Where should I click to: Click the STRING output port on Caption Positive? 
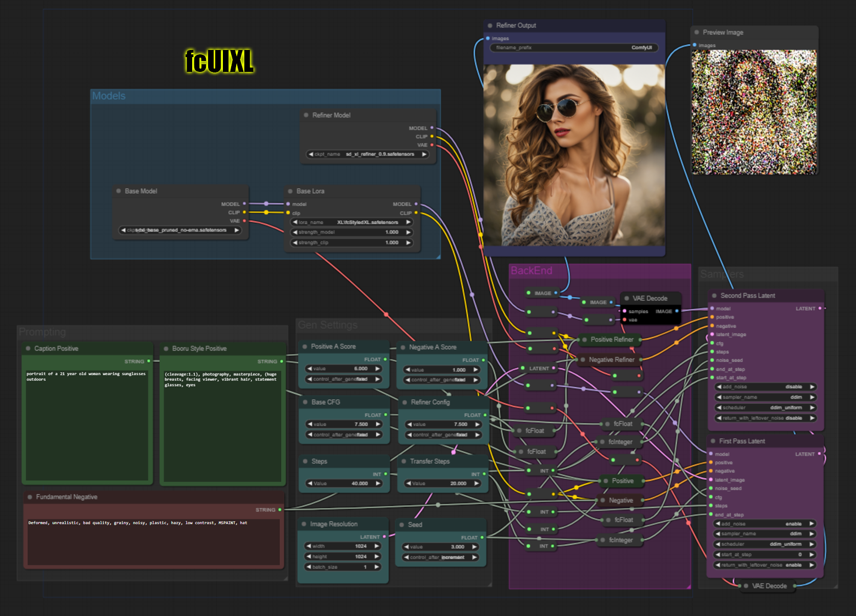(149, 361)
